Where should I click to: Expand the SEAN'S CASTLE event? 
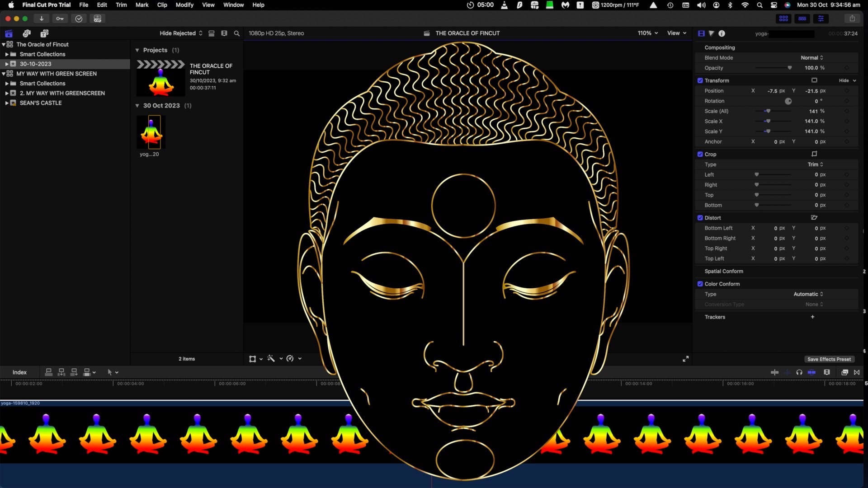pos(7,103)
